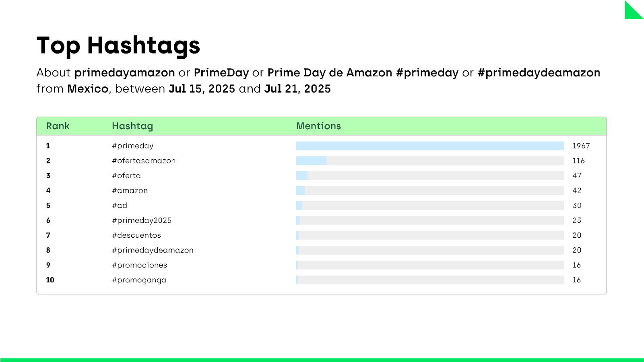Select the #ofertasamazon hashtag

coord(144,161)
